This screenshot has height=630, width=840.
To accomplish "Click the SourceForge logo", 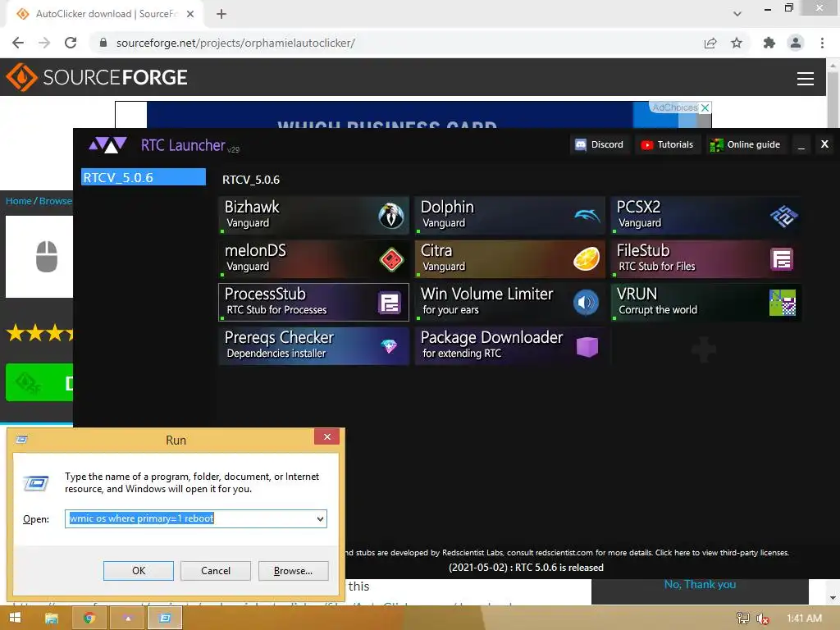I will (x=97, y=77).
